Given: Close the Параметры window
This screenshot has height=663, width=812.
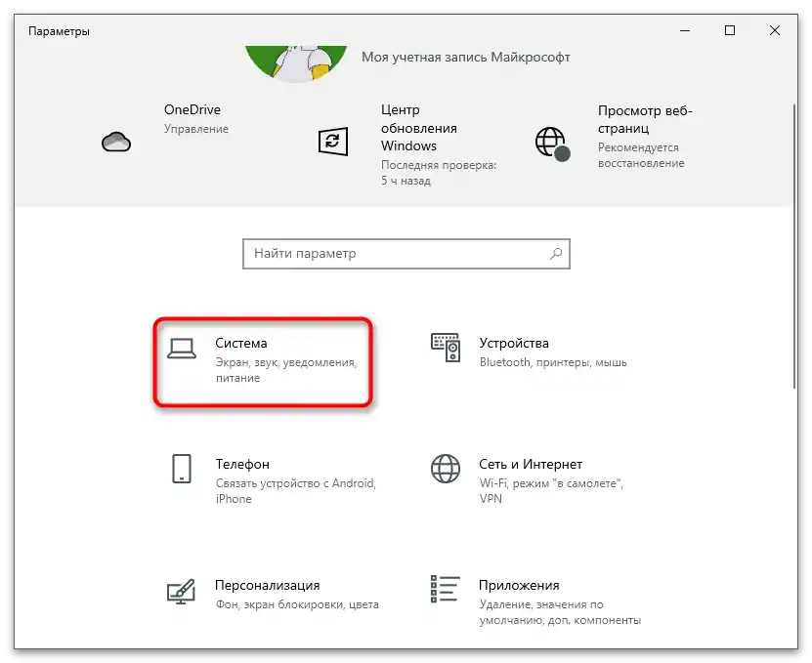Looking at the screenshot, I should (775, 30).
